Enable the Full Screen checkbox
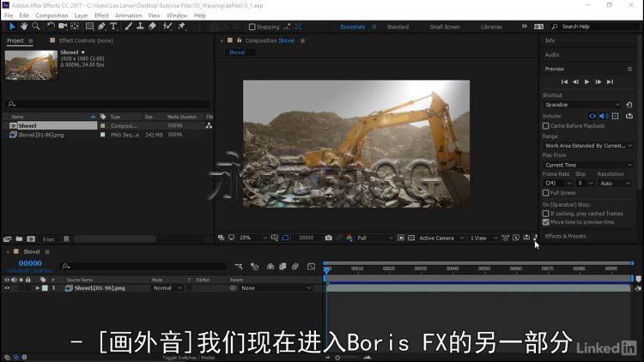This screenshot has width=644, height=362. pyautogui.click(x=546, y=193)
